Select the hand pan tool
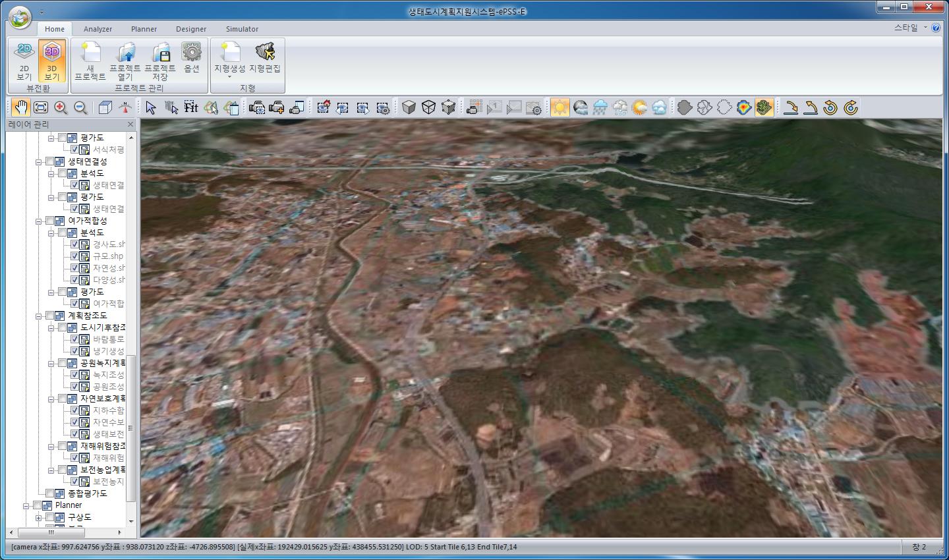This screenshot has height=560, width=949. pyautogui.click(x=21, y=107)
